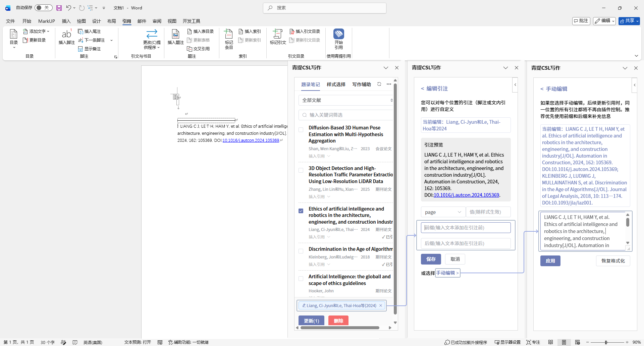Click 交叉引用 cross-reference

tap(198, 49)
